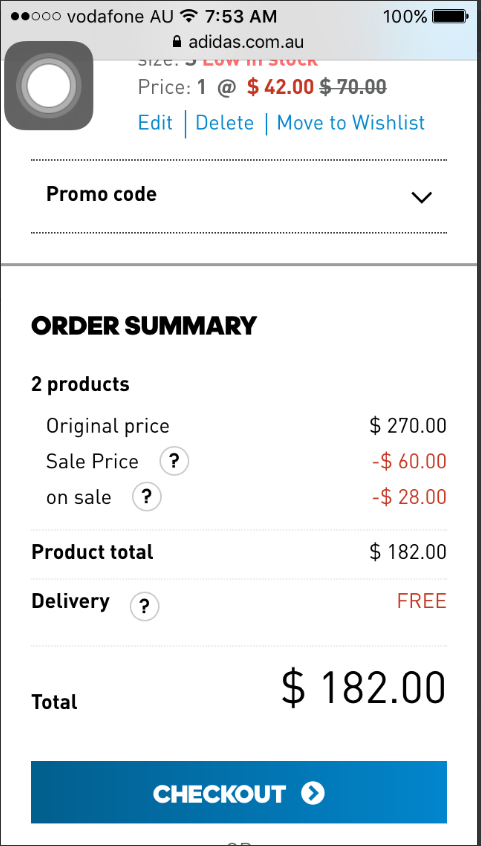Open the Promo code section label

tap(101, 194)
